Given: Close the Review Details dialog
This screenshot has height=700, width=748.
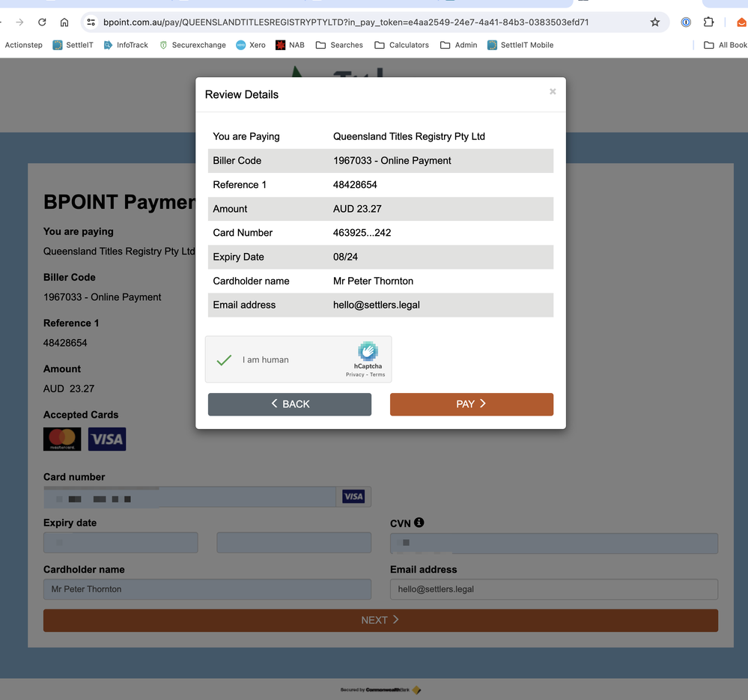Looking at the screenshot, I should 553,91.
